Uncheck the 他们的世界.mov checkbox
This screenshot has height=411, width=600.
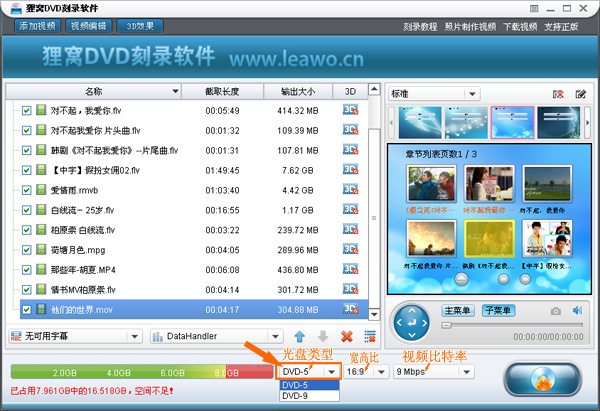pos(26,310)
